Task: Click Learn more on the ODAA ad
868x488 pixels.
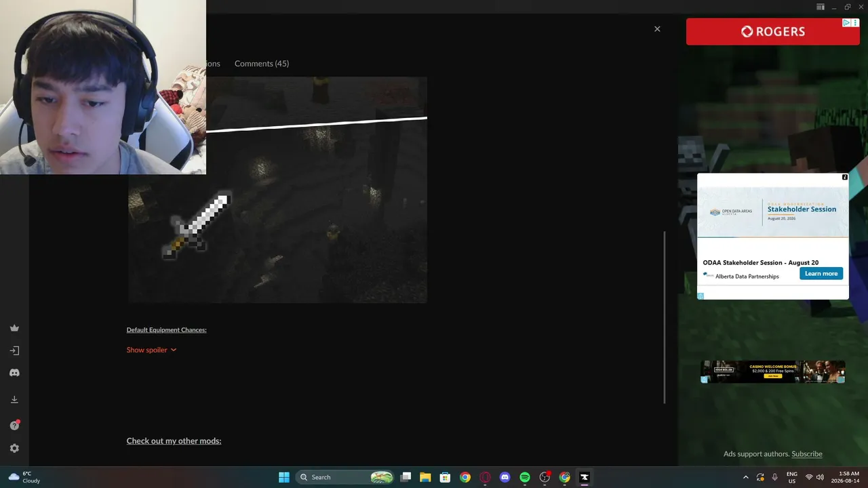Action: click(821, 273)
